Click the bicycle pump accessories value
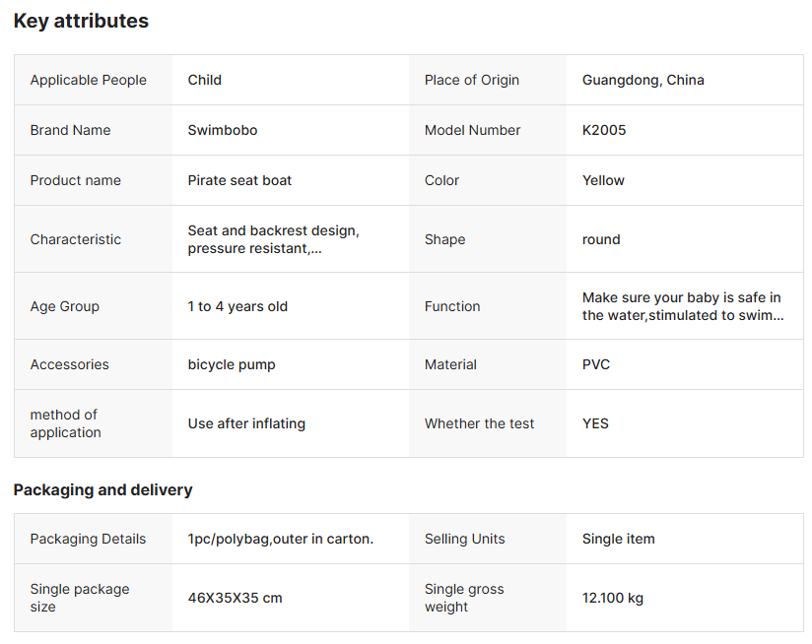 [x=232, y=364]
